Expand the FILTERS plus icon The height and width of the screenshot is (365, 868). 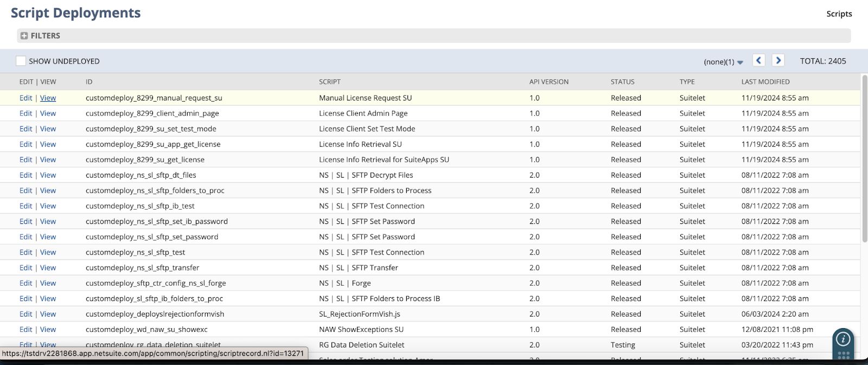24,36
